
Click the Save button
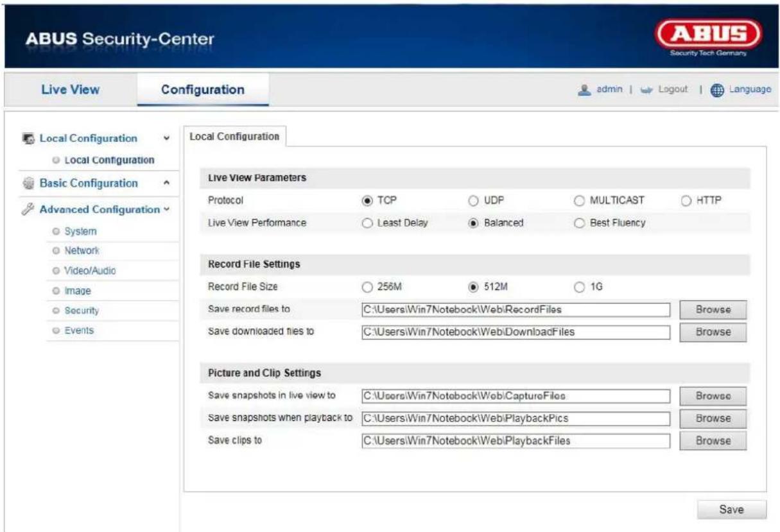coord(731,510)
